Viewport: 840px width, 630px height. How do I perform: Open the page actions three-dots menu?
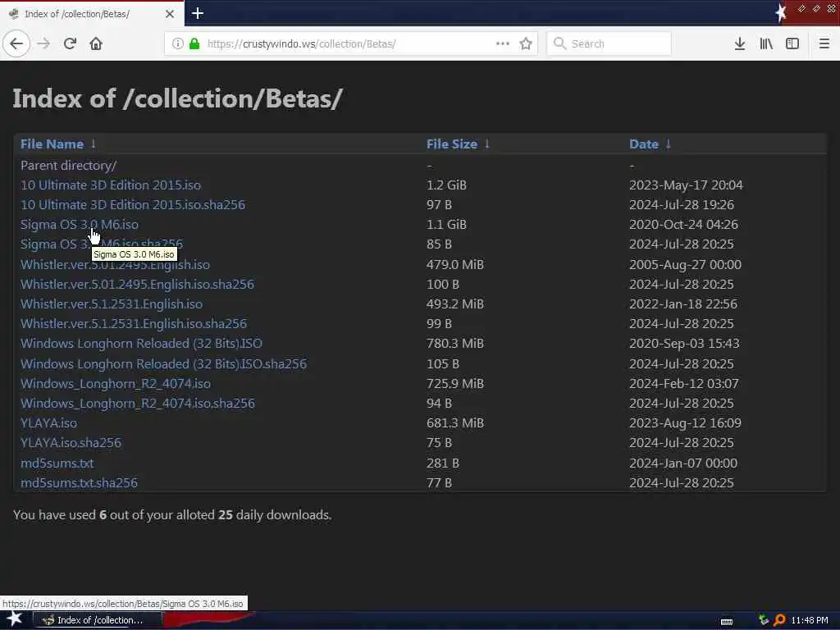point(503,43)
